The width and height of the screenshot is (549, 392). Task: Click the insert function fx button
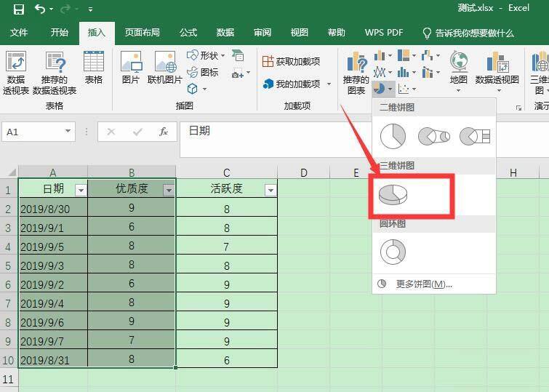[164, 132]
